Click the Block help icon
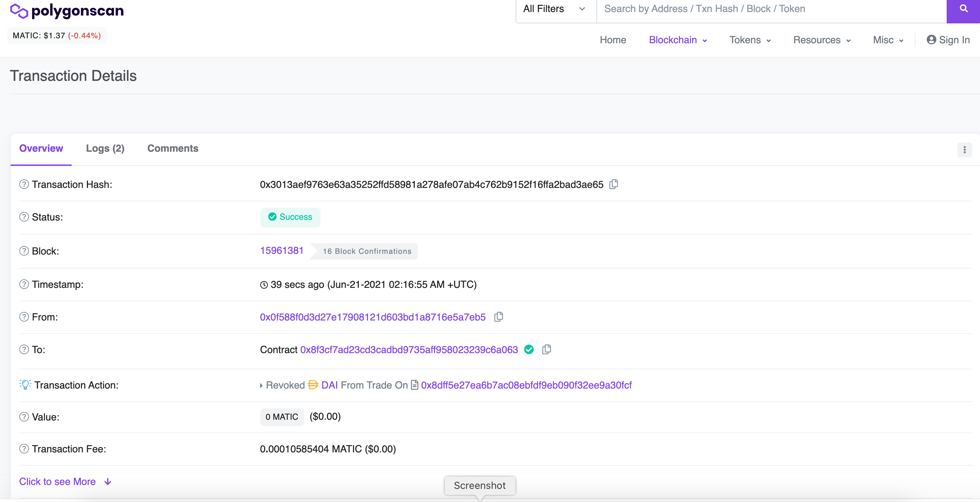This screenshot has height=502, width=980. point(24,251)
